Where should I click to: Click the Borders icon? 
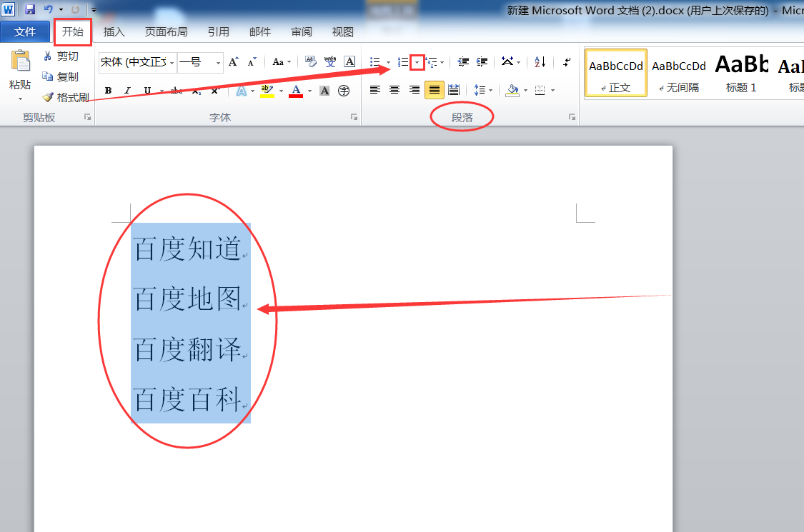coord(540,91)
